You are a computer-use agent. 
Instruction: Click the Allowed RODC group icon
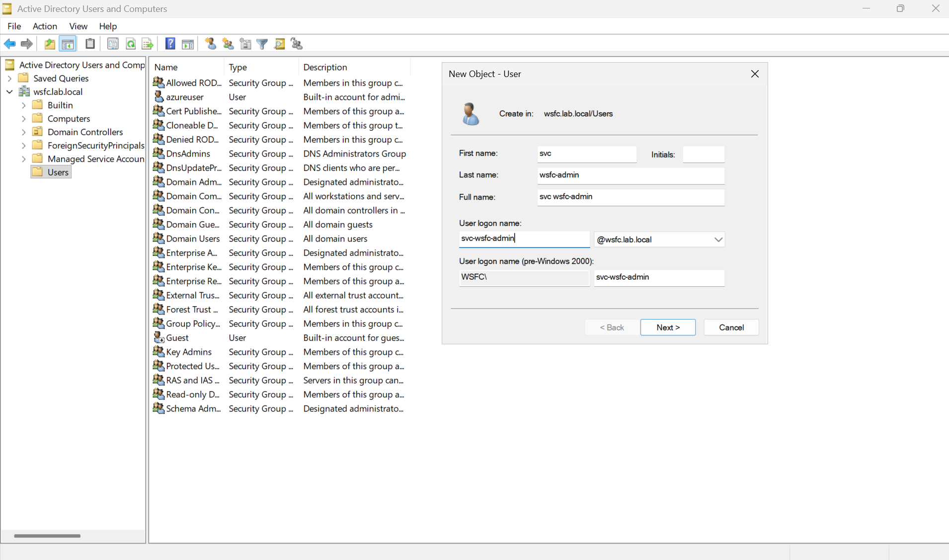(158, 82)
